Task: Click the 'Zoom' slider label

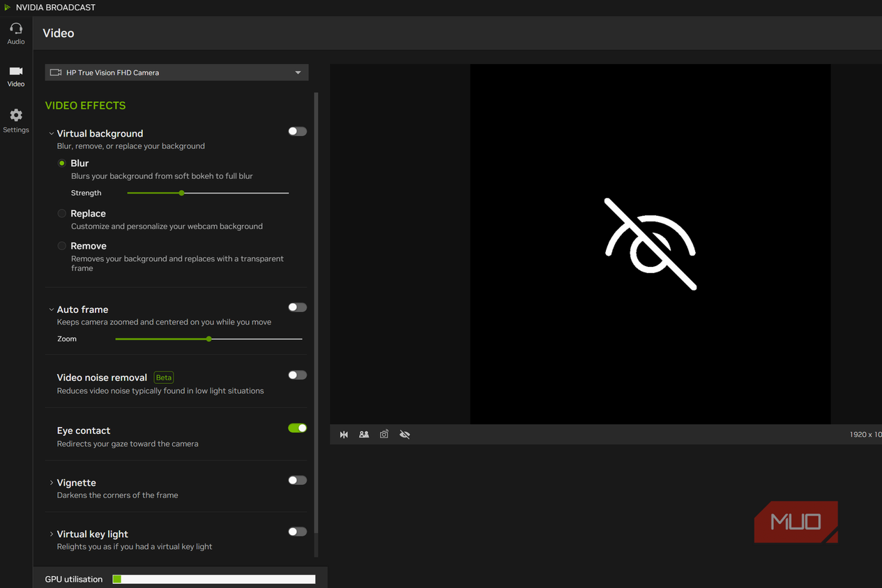Action: (67, 339)
